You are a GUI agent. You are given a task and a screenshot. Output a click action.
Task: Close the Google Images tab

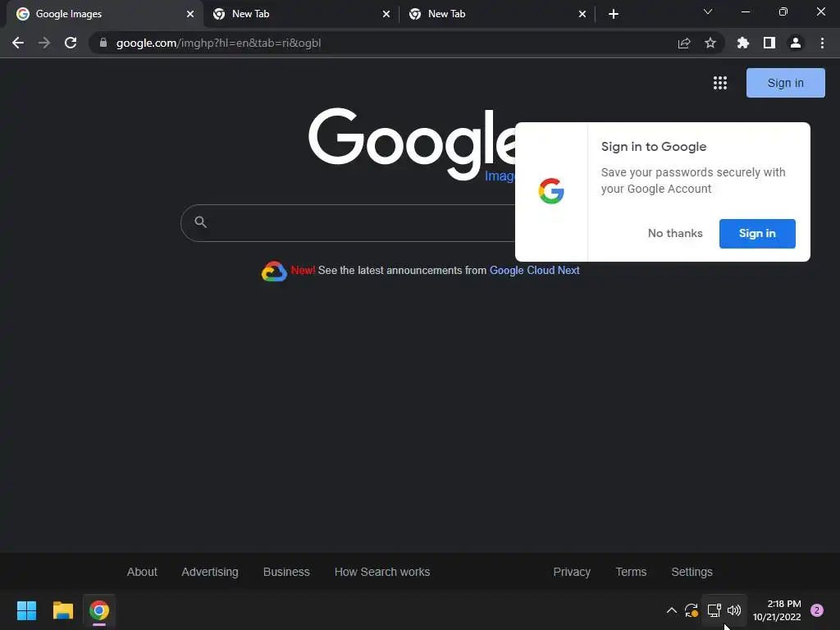[x=190, y=14]
